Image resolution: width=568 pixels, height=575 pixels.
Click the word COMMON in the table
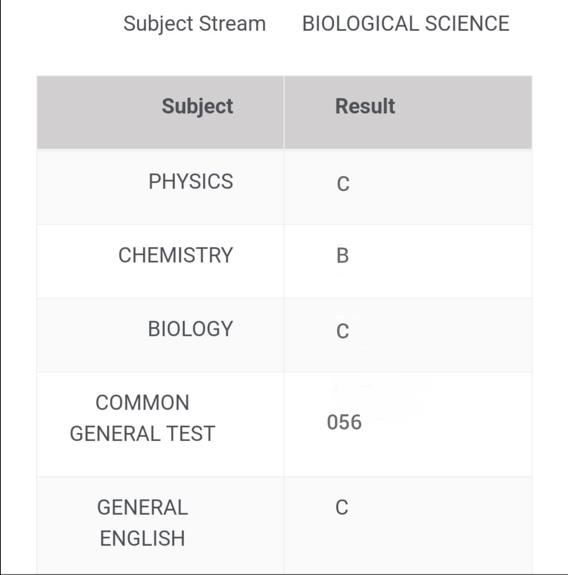tap(143, 403)
